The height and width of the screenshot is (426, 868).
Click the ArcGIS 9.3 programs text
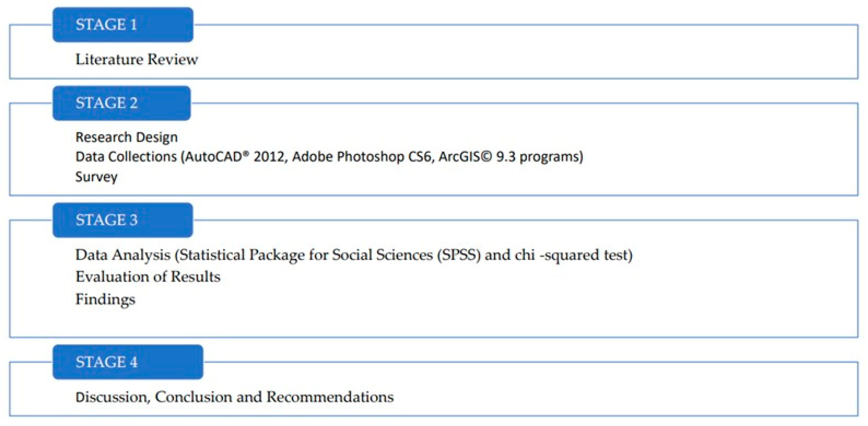pyautogui.click(x=510, y=157)
